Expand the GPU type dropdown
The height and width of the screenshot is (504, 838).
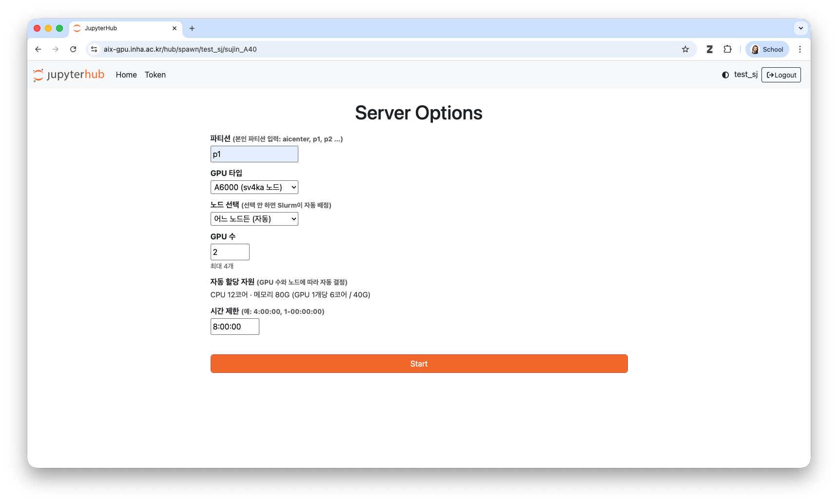[x=254, y=187]
